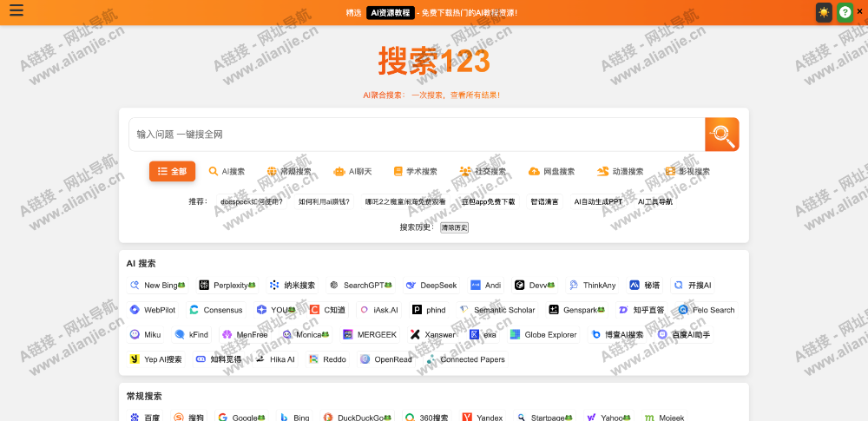Open iAsk.AI engine

click(380, 310)
